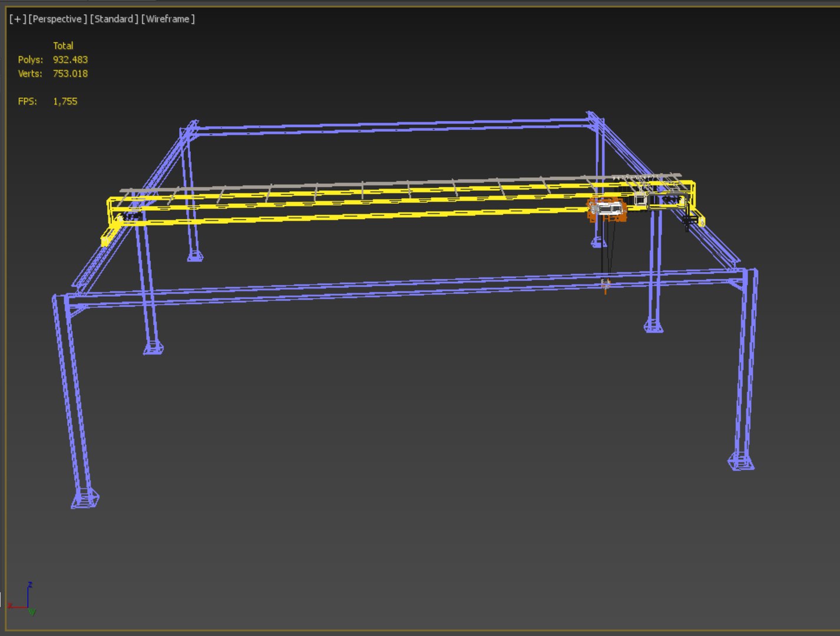
Task: Click the FPS readout value
Action: pyautogui.click(x=65, y=101)
